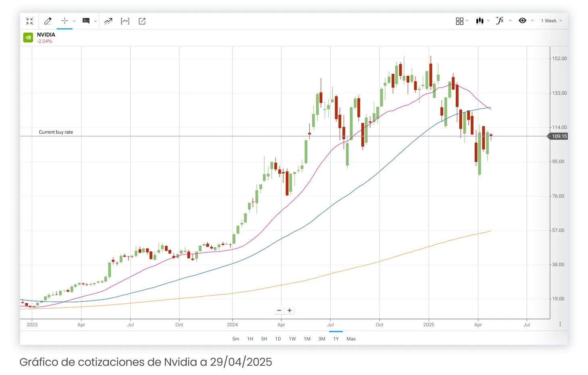Click the 57.00 price axis label

pyautogui.click(x=558, y=230)
